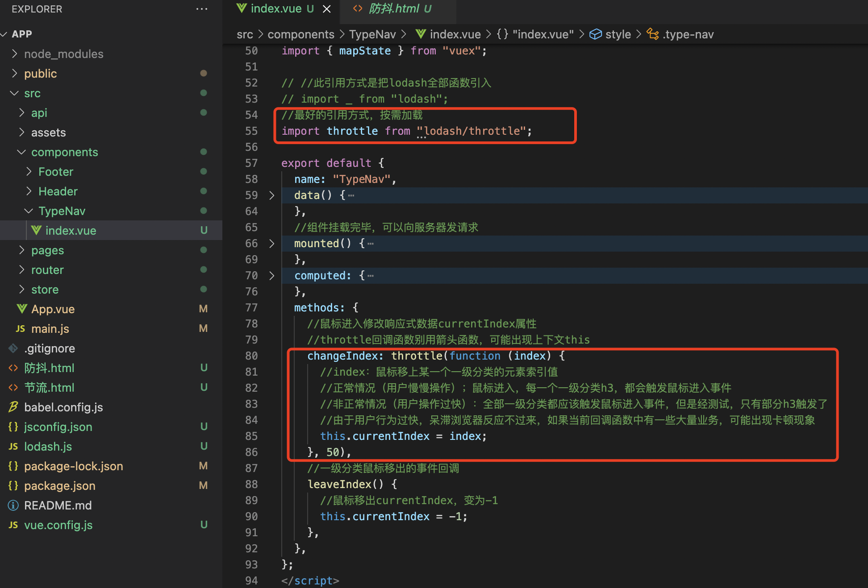This screenshot has width=868, height=588.
Task: Unfold the mounted() code block
Action: pyautogui.click(x=271, y=244)
